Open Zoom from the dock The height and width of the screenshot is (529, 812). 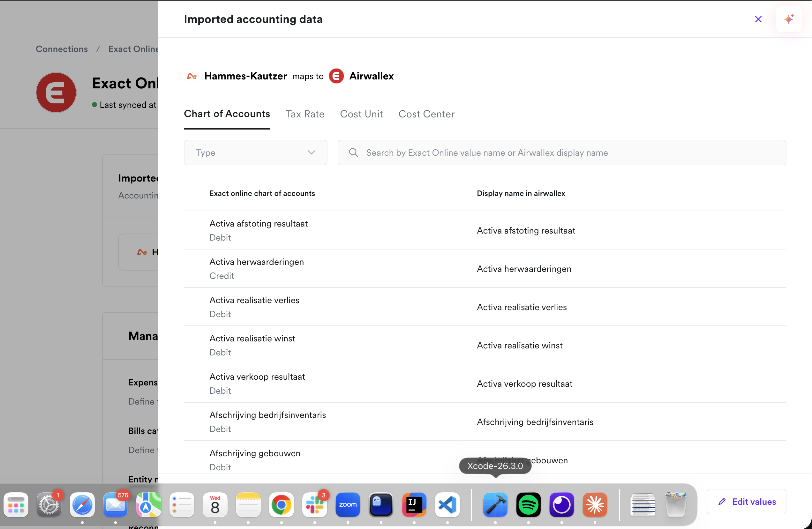point(348,504)
